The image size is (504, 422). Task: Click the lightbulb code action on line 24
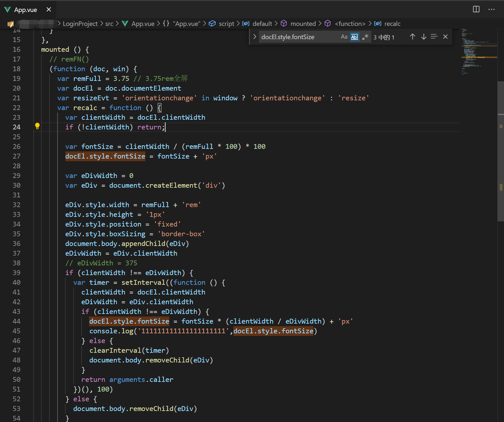pos(37,126)
